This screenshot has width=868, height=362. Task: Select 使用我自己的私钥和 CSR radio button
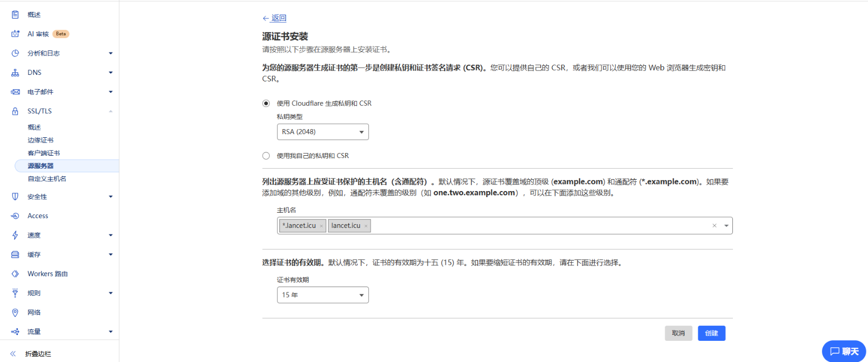[x=266, y=156]
